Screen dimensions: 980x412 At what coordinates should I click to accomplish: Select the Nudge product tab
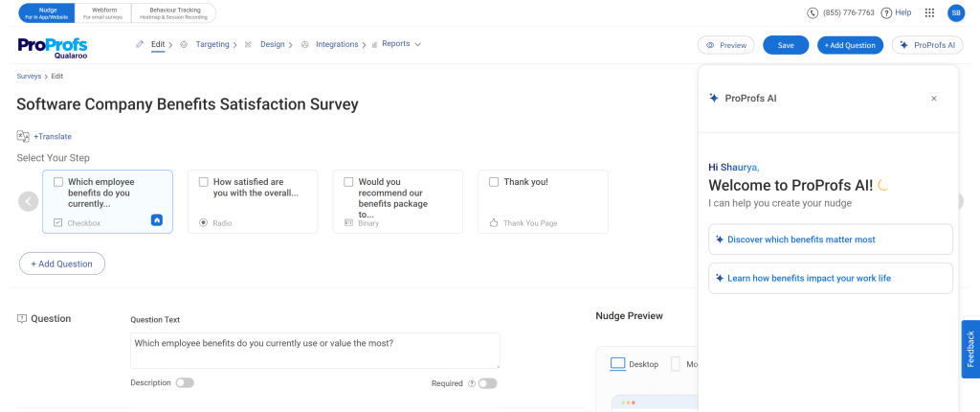[48, 13]
